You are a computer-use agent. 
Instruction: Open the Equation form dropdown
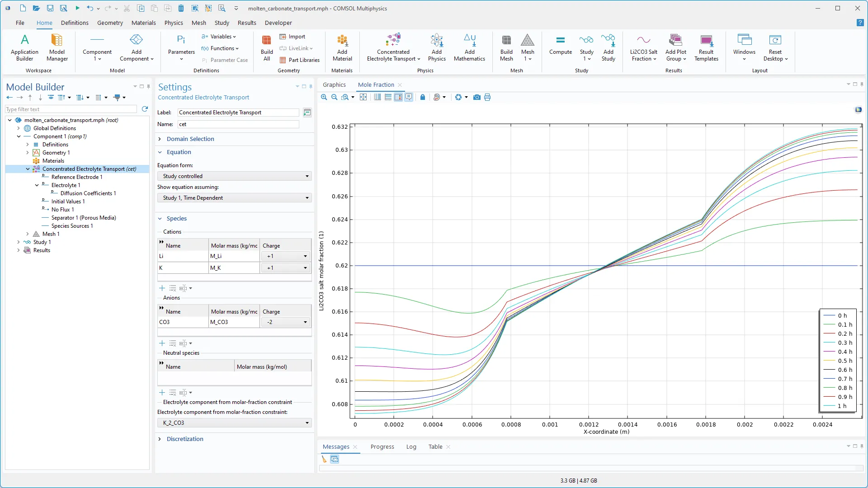pos(235,176)
